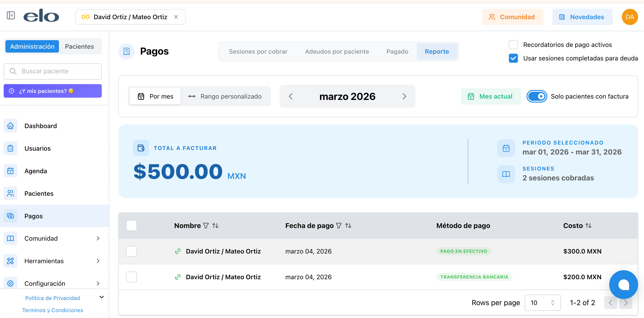
Task: Click the DA user avatar
Action: 630,17
